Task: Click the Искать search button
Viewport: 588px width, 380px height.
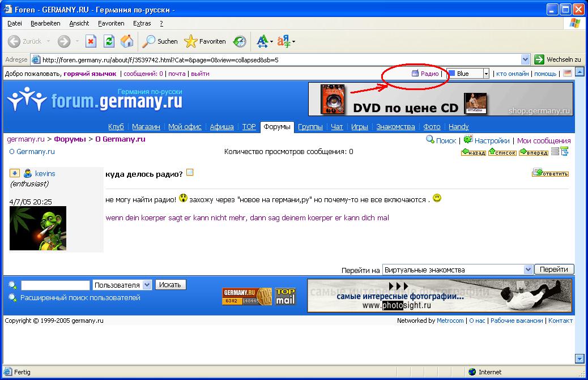Action: coord(171,285)
